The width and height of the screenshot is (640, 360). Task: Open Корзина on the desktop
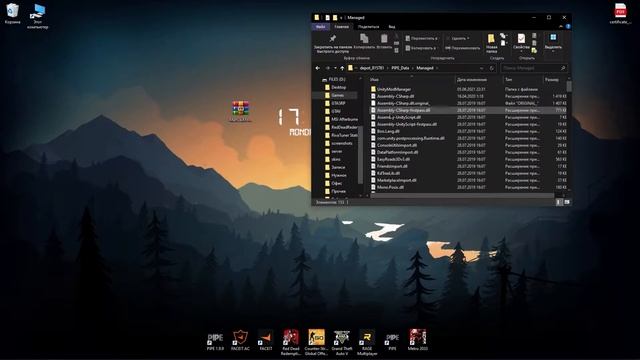coord(12,13)
